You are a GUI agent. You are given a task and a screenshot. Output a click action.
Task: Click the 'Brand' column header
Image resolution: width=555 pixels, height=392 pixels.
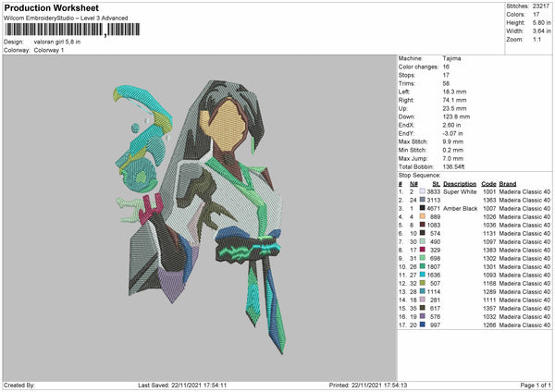(508, 184)
